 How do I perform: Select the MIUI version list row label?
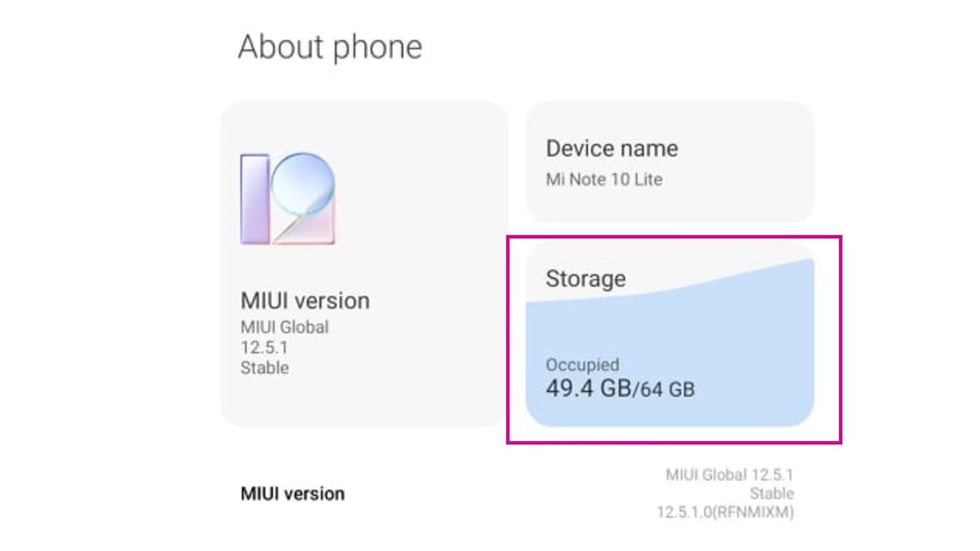292,493
